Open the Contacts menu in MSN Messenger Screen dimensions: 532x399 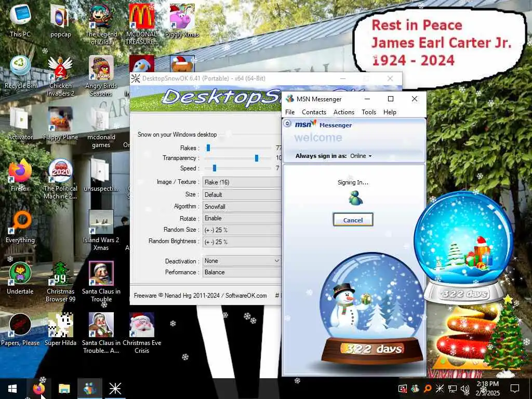314,112
